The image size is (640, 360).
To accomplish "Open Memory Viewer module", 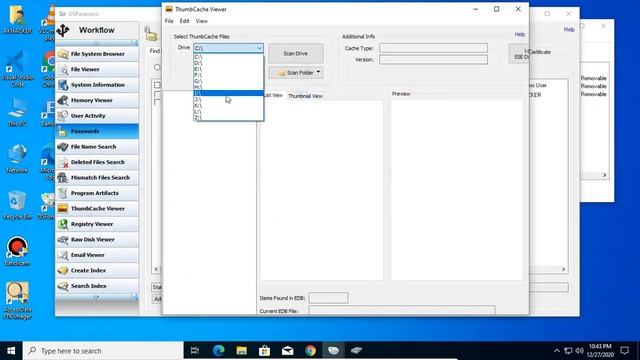I will [x=97, y=100].
